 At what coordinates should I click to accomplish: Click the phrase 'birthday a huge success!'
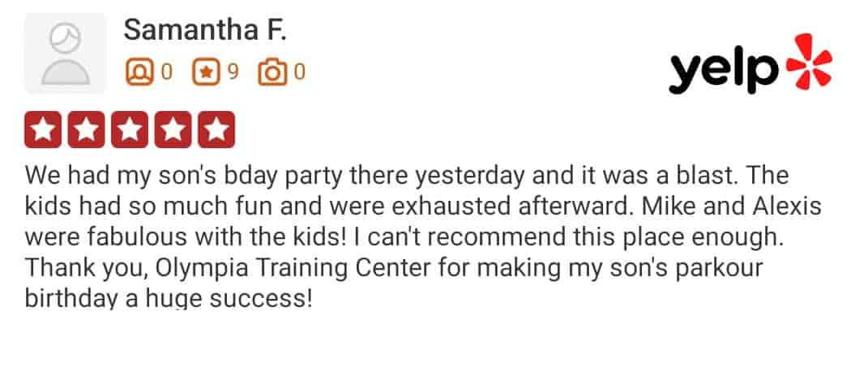169,299
